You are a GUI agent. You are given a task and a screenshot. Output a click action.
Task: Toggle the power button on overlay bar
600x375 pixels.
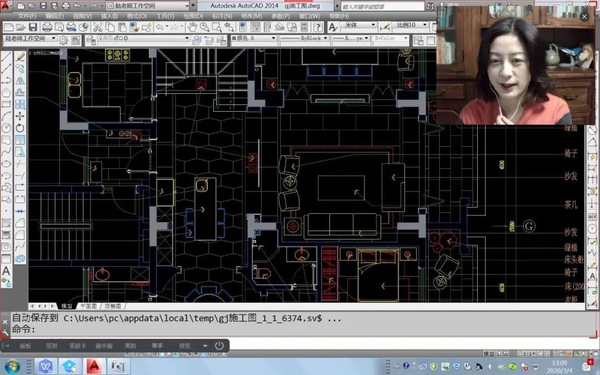click(x=219, y=346)
